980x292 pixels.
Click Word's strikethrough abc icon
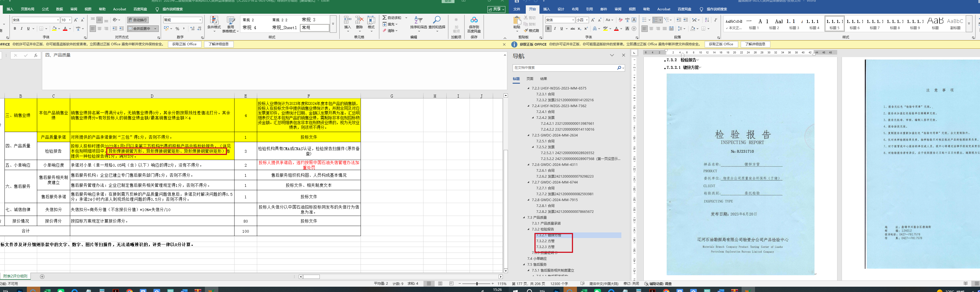[572, 29]
